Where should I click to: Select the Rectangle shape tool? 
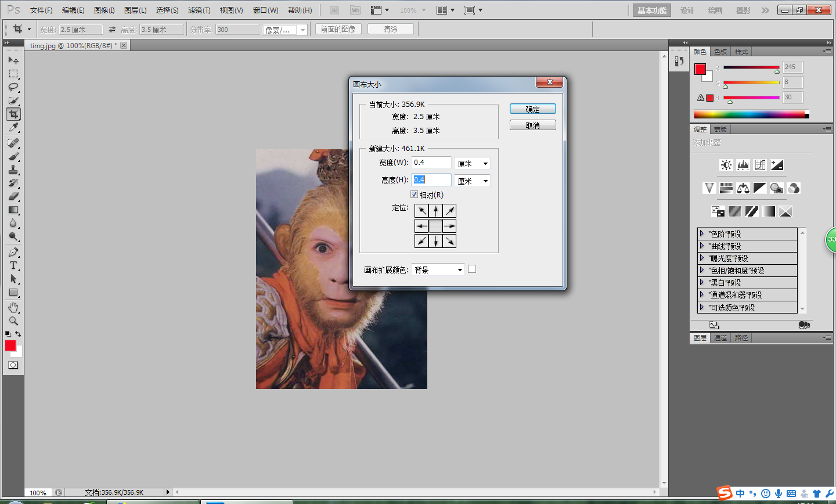[x=13, y=292]
